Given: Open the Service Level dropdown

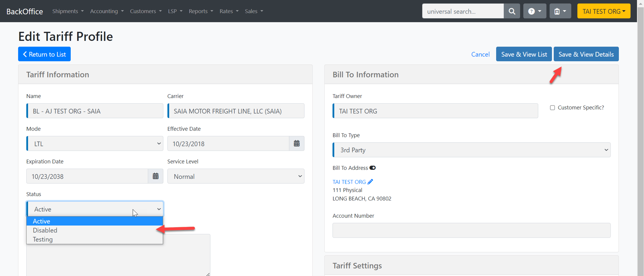Looking at the screenshot, I should (x=235, y=176).
